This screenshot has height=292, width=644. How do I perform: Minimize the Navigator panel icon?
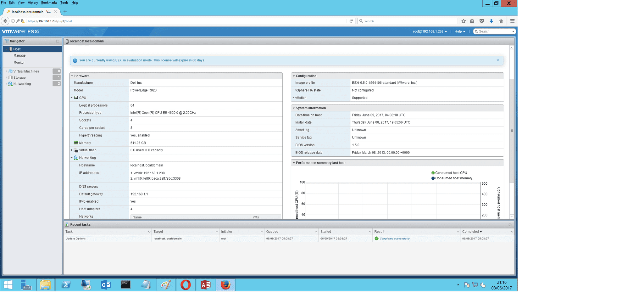(x=58, y=41)
